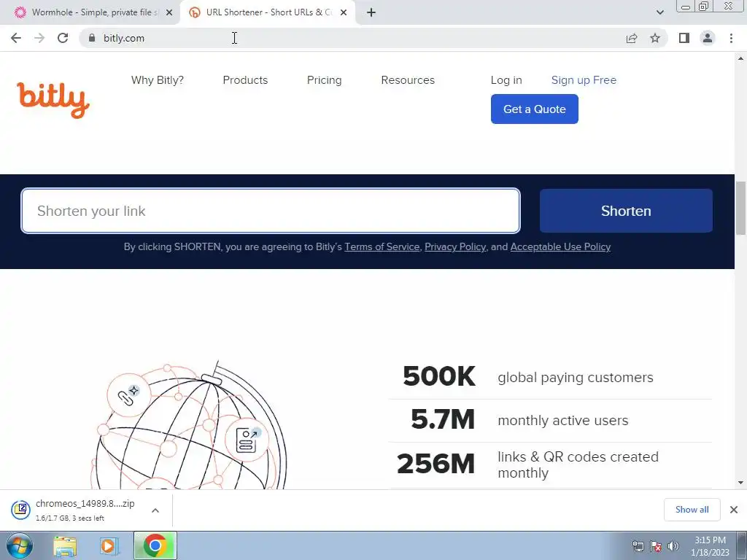This screenshot has width=747, height=560.
Task: Bookmark this tab with the star icon
Action: (x=655, y=38)
